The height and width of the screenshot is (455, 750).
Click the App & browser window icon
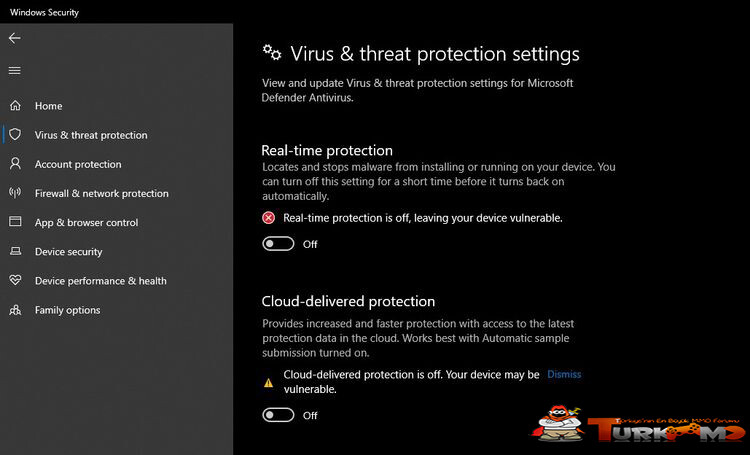(x=15, y=222)
